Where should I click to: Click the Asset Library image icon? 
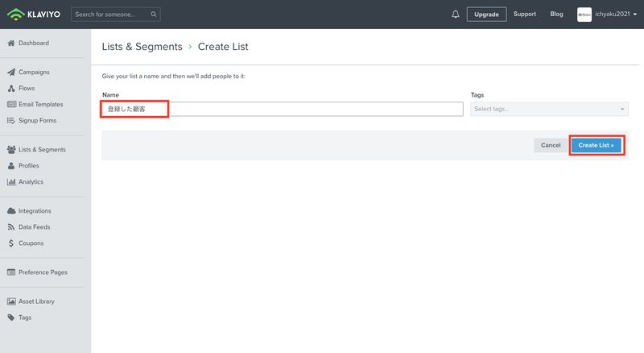pyautogui.click(x=11, y=301)
